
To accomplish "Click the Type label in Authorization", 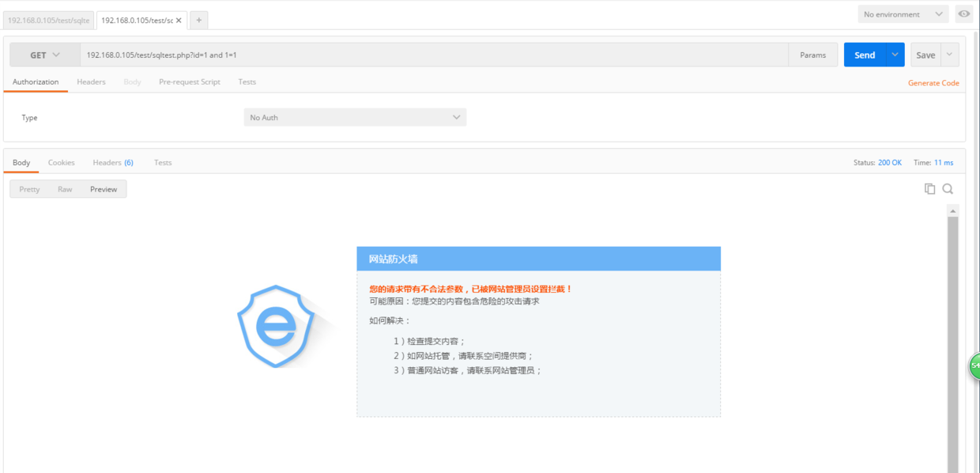I will click(30, 118).
